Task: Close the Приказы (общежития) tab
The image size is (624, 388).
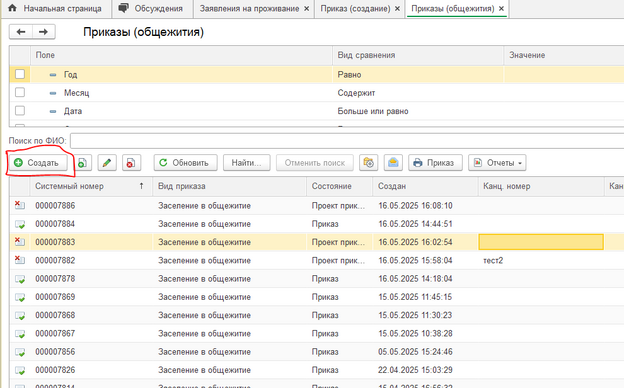Action: [501, 8]
